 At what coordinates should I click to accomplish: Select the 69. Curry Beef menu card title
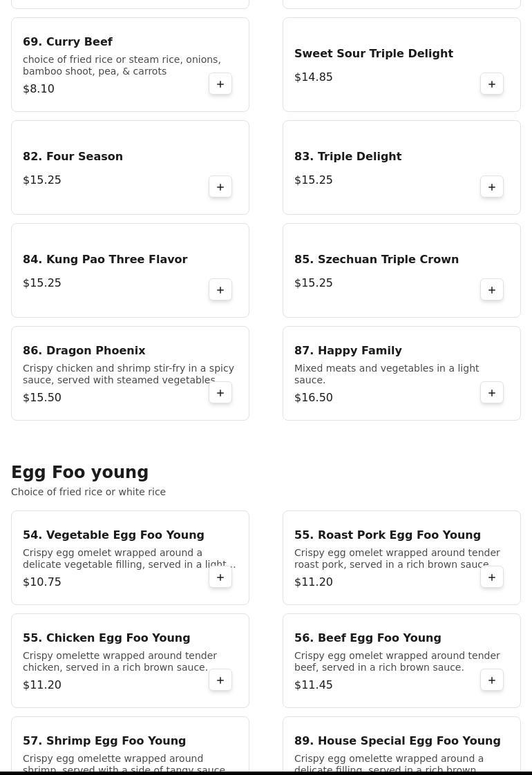point(68,41)
